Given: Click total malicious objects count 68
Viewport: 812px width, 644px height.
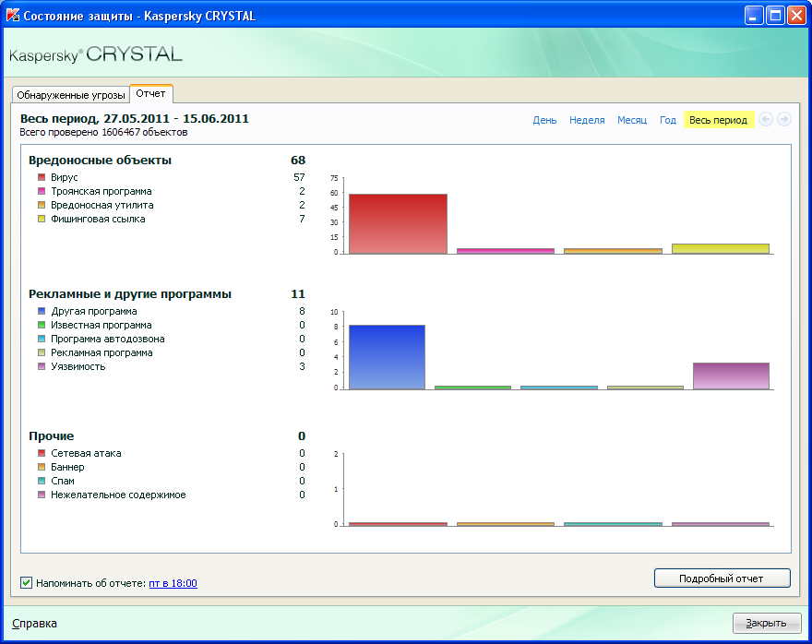Looking at the screenshot, I should click(298, 161).
